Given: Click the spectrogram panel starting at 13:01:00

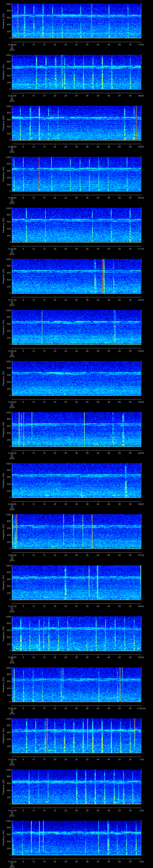Looking at the screenshot, I should 76,787.
